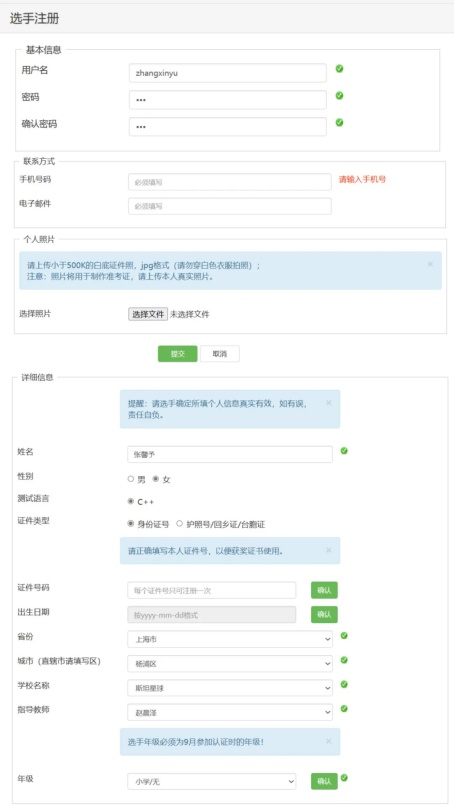Click the green 提交 submit button
The height and width of the screenshot is (806, 454).
[x=177, y=354]
